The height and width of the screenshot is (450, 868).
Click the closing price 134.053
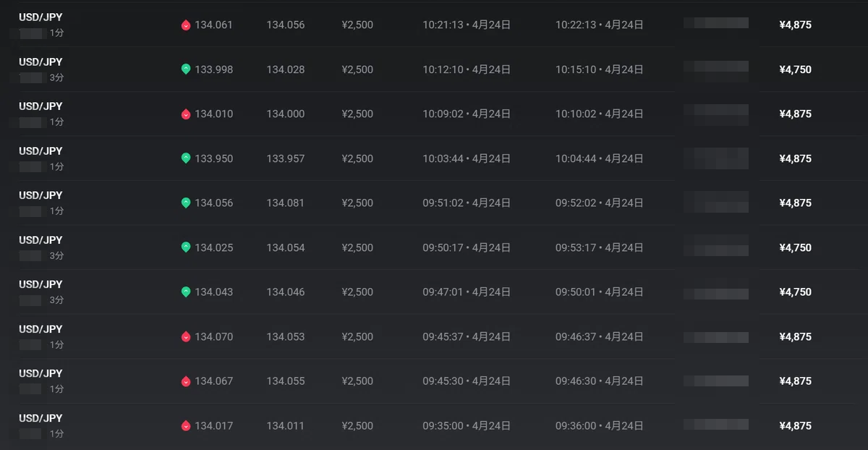[285, 337]
